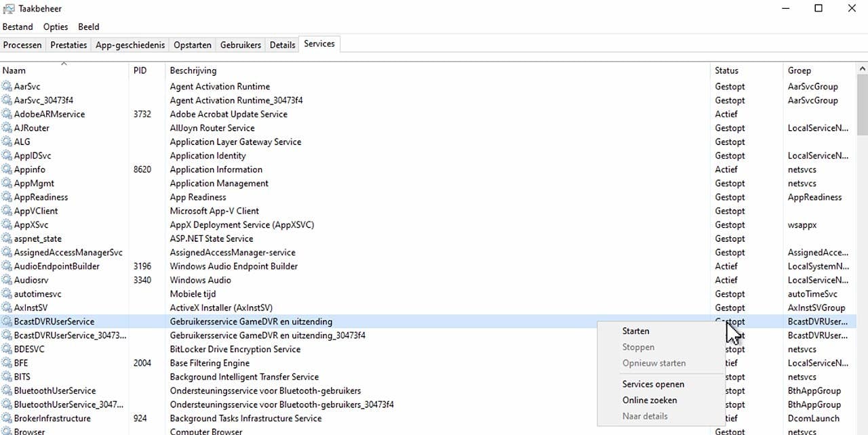Click the Taakbeheer app icon in title bar

pos(8,9)
